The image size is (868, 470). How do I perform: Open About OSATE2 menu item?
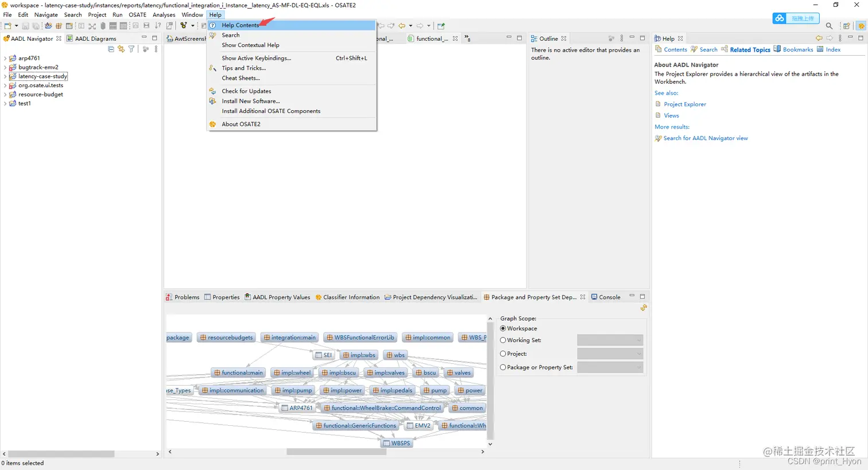pos(292,124)
